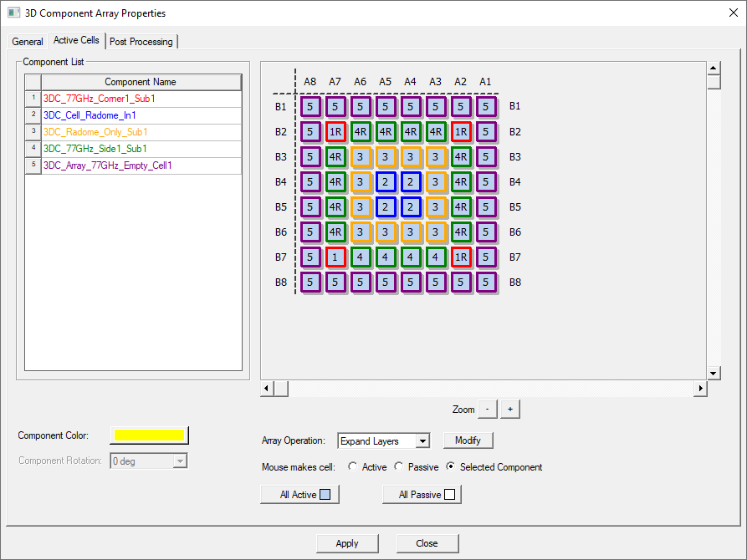Click orange cell 3 at B3, A3
Image resolution: width=747 pixels, height=560 pixels.
436,156
